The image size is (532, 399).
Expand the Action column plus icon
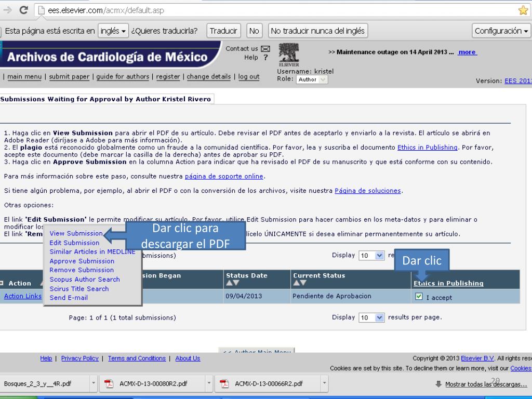[x=2, y=283]
